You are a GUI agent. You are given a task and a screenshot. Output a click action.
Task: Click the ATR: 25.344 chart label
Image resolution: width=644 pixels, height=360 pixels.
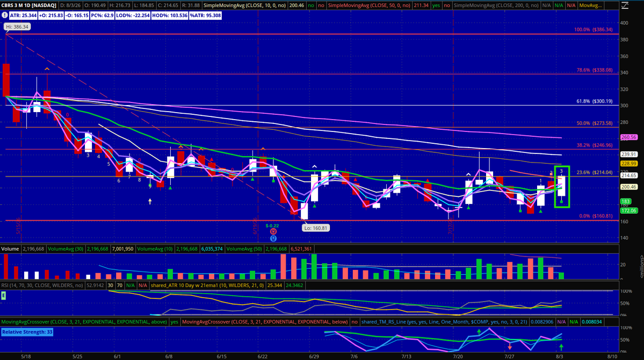[x=23, y=15]
